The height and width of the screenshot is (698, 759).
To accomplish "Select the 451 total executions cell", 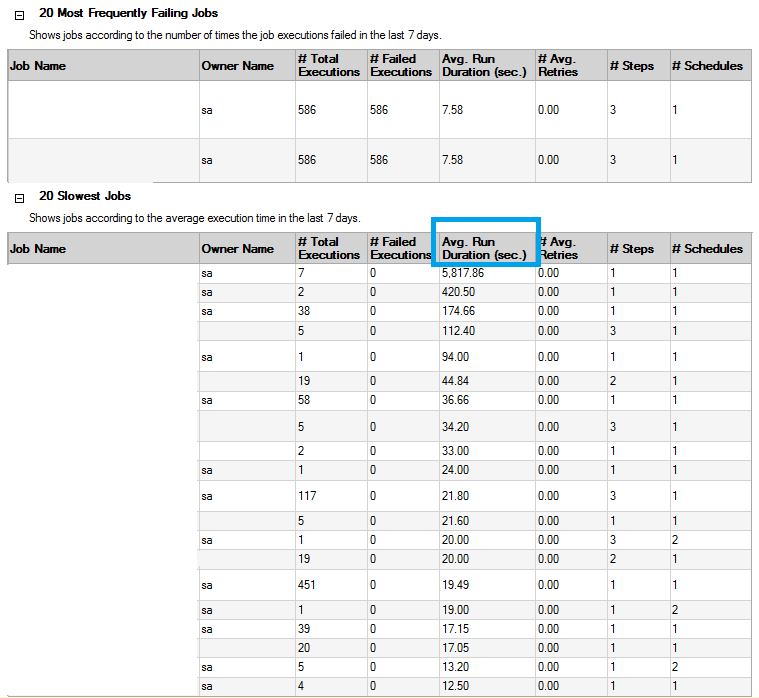I will (308, 585).
